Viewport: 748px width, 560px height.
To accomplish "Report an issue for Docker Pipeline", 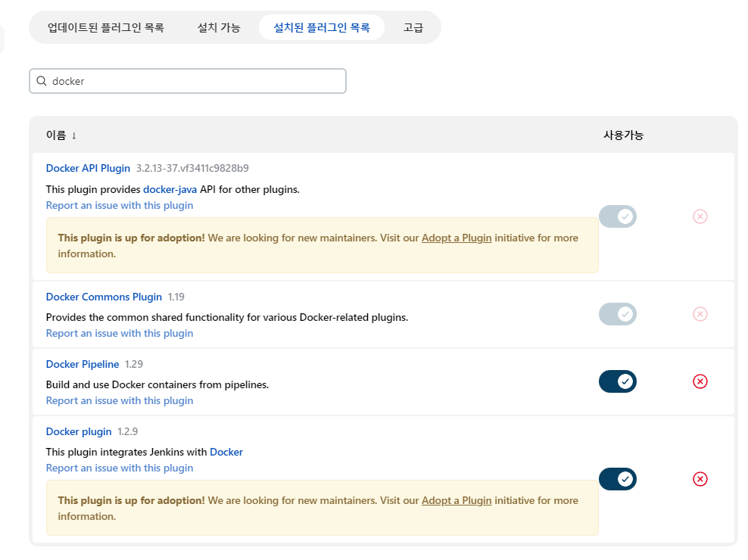I will coord(120,400).
